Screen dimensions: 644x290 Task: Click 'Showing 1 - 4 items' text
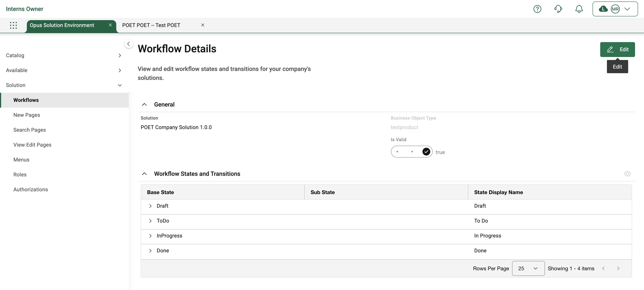(571, 268)
